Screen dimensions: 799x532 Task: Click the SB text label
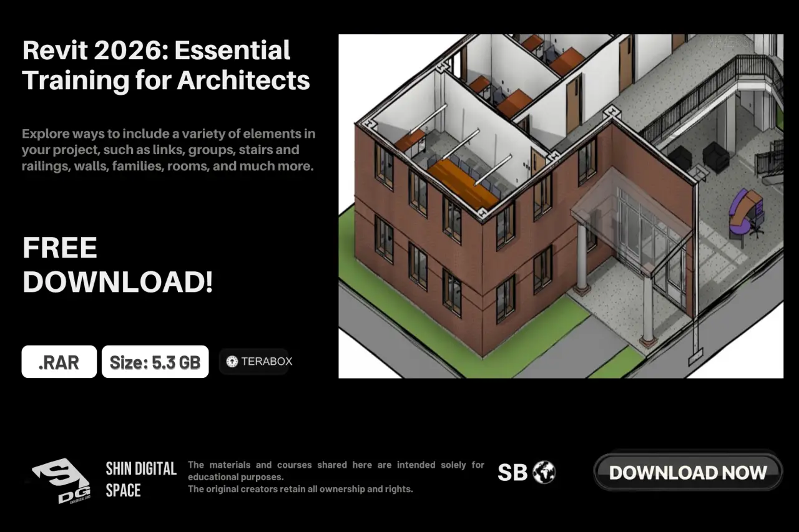click(x=512, y=473)
